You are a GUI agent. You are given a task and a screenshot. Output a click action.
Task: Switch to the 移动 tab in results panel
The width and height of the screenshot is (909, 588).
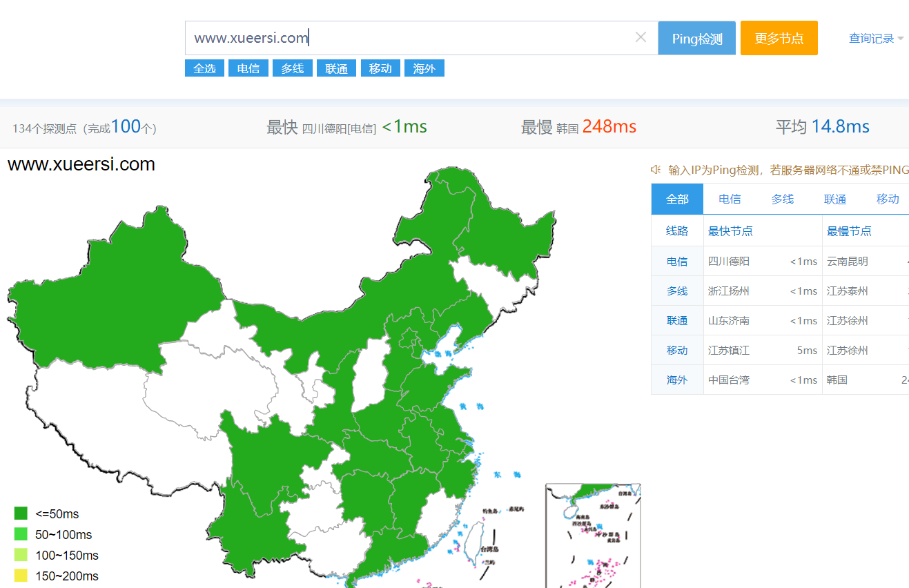tap(888, 199)
